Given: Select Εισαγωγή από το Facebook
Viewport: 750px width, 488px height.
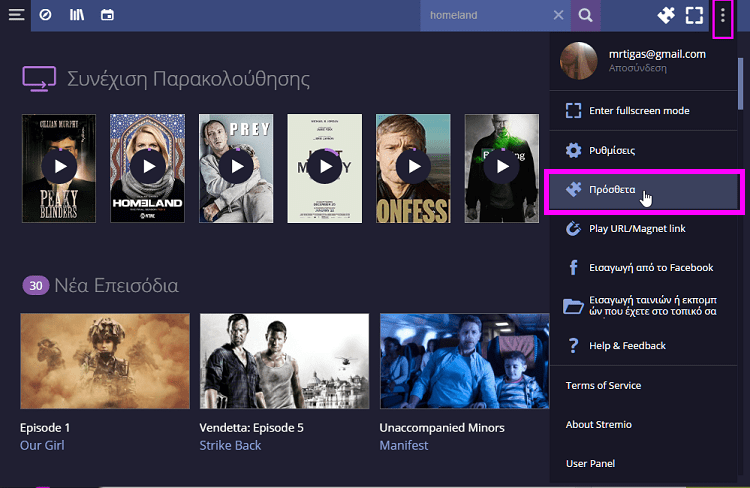Looking at the screenshot, I should pos(643,267).
